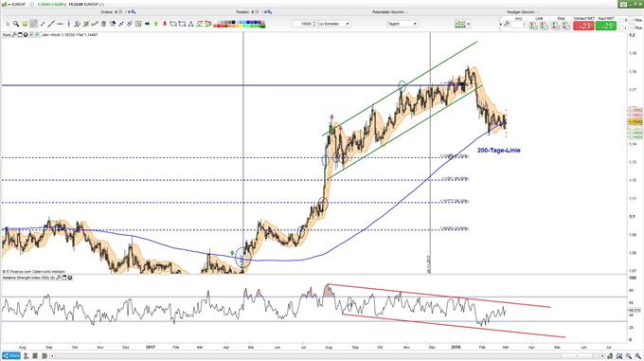This screenshot has width=644, height=361.
Task: Select the triangle drawing tool
Action: coord(190,24)
